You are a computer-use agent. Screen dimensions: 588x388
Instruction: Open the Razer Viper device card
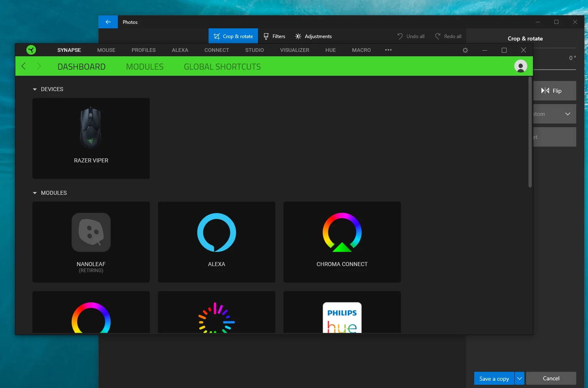click(x=91, y=139)
